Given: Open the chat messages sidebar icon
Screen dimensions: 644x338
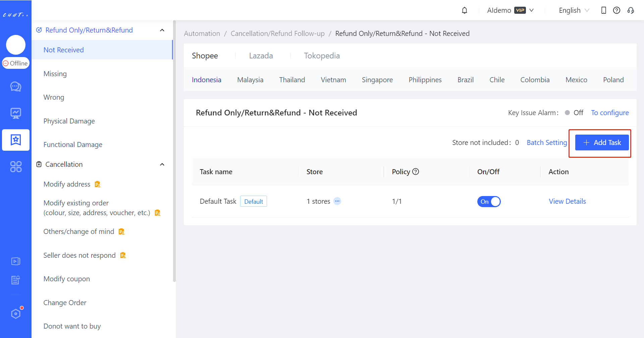Looking at the screenshot, I should tap(16, 87).
